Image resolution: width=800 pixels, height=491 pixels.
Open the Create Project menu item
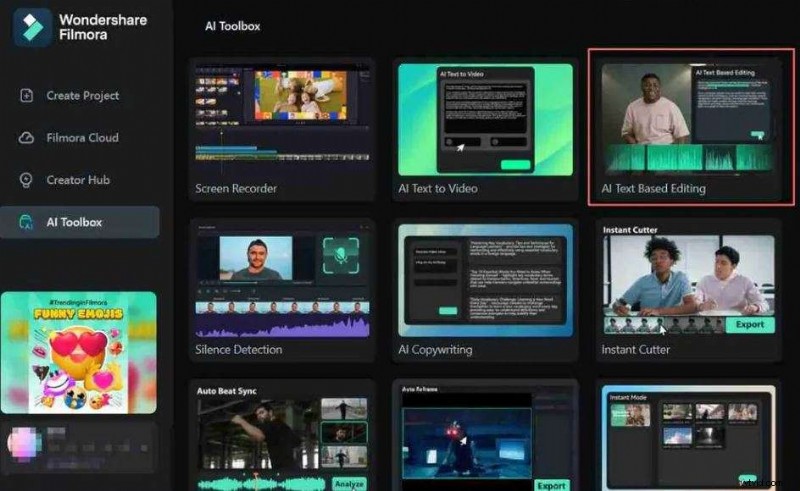[x=82, y=96]
